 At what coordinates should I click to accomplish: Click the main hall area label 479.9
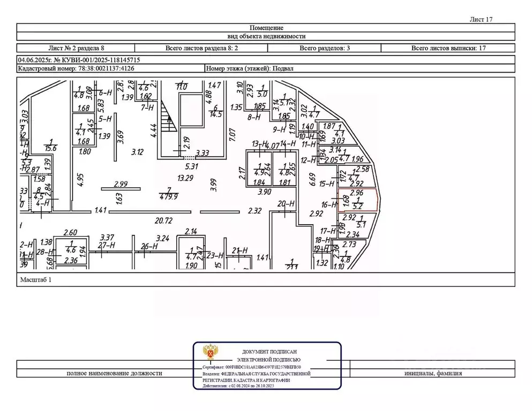[169, 196]
